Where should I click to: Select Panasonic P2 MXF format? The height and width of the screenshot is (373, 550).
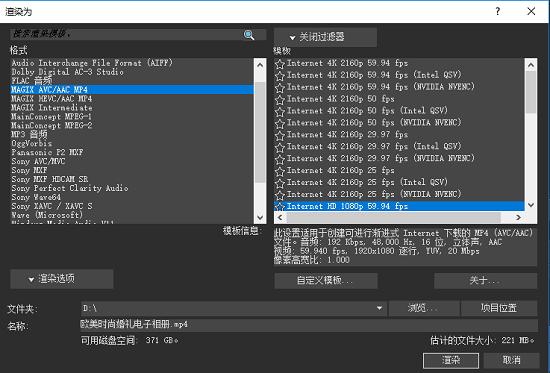(x=132, y=152)
